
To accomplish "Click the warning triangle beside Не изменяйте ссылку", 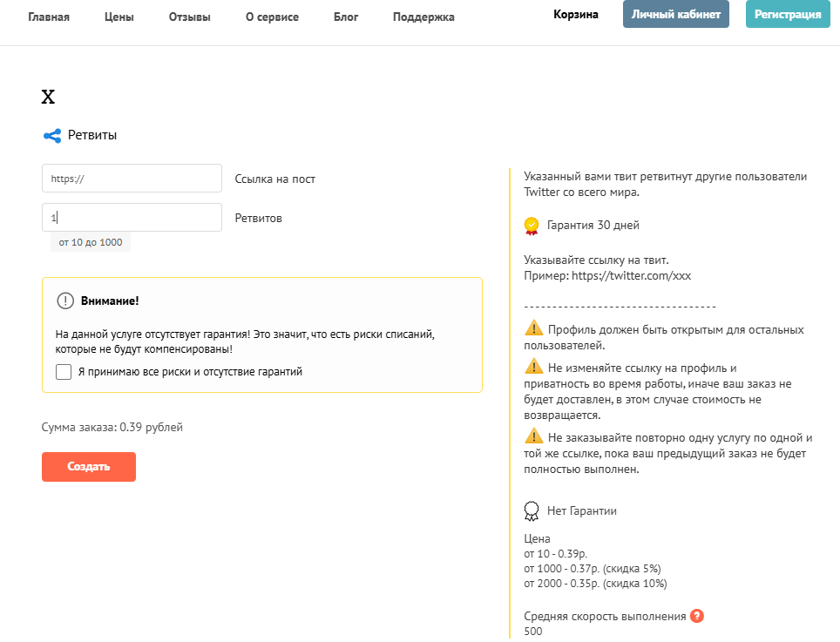I will pyautogui.click(x=533, y=366).
